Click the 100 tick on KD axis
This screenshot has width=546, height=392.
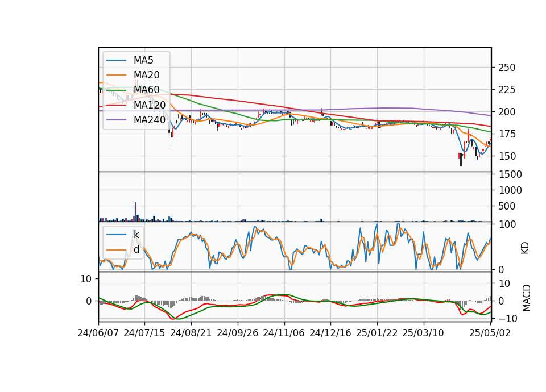pos(507,224)
